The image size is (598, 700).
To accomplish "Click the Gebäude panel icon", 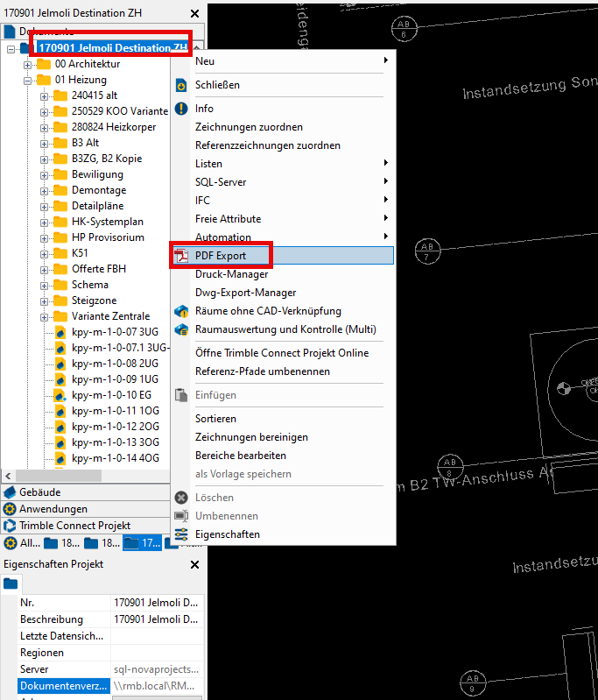I will [10, 492].
